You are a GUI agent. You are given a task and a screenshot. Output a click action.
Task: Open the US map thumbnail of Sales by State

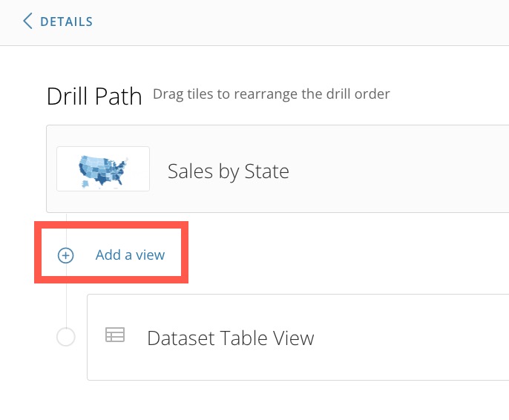click(103, 168)
